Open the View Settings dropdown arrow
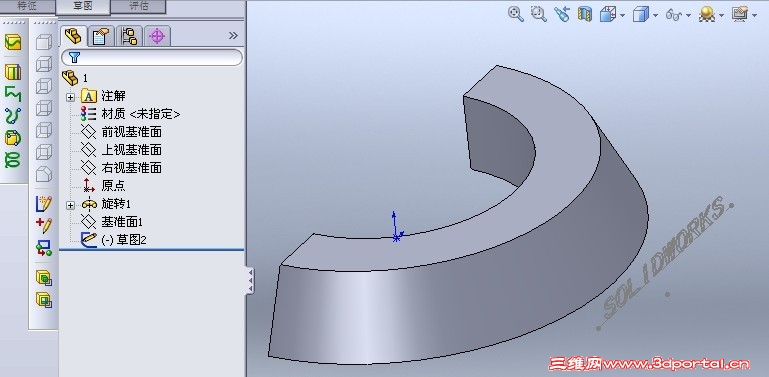 (754, 16)
